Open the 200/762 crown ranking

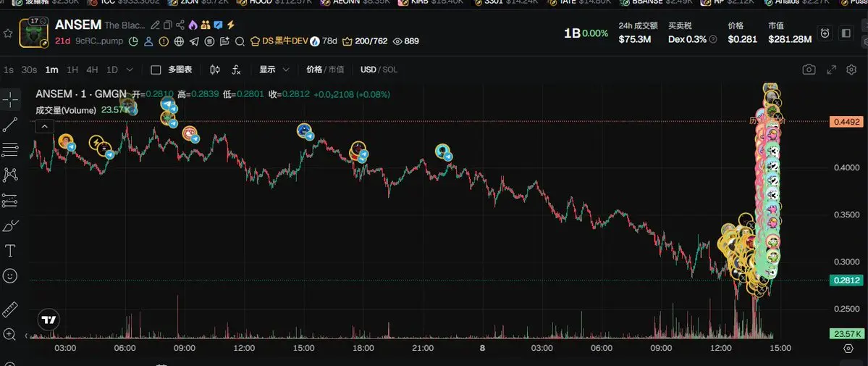(x=365, y=41)
